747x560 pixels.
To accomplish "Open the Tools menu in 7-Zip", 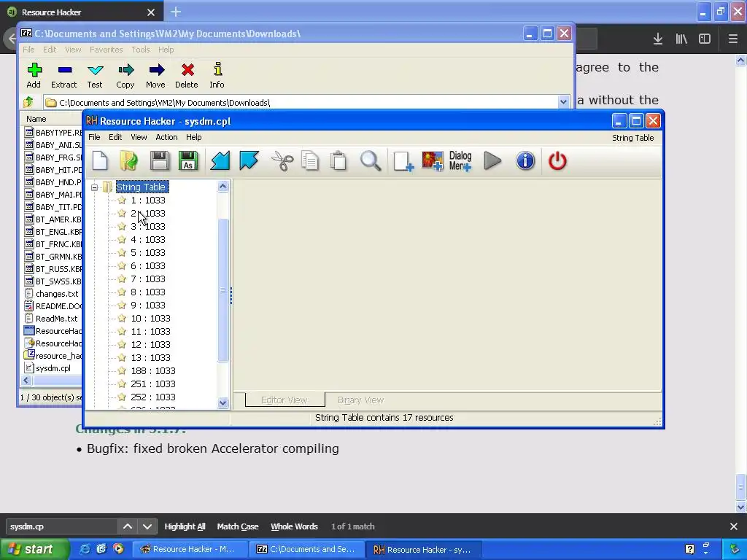I will (141, 50).
